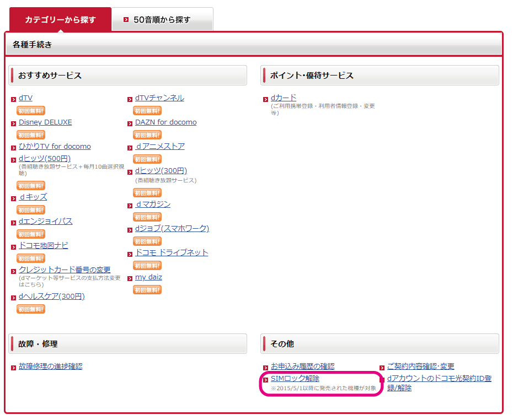513x420 pixels.
Task: Click red arrow icon beside dヘルスケア(300円)
Action: [13, 298]
